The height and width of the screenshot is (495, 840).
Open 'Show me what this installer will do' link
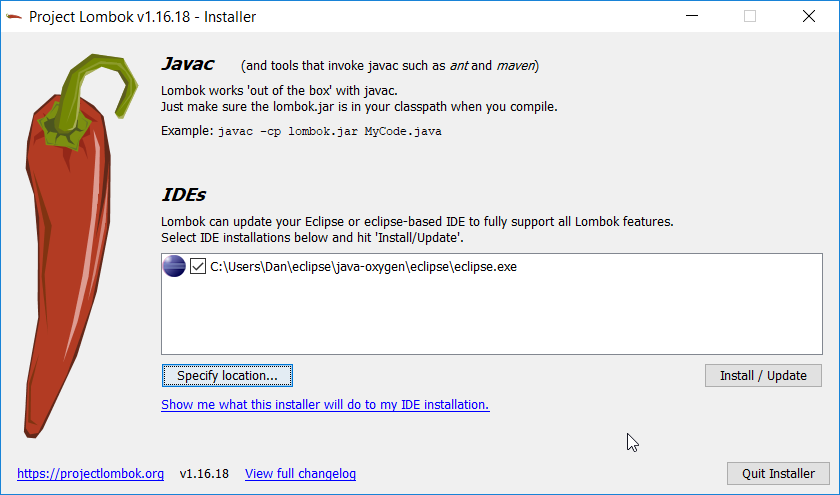(325, 405)
